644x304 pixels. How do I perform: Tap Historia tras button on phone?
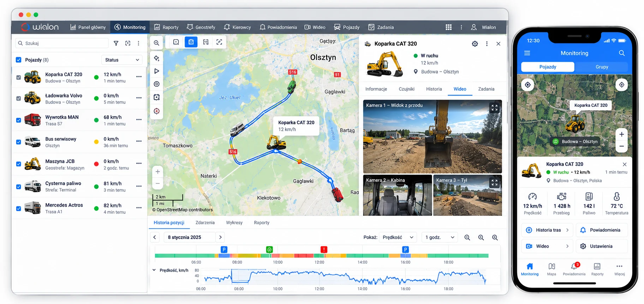[547, 230]
